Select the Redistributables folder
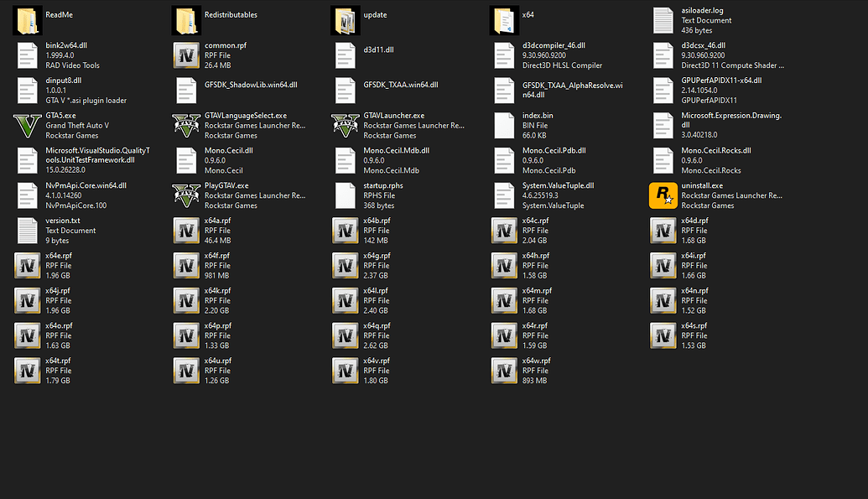The height and width of the screenshot is (499, 868). click(x=215, y=20)
